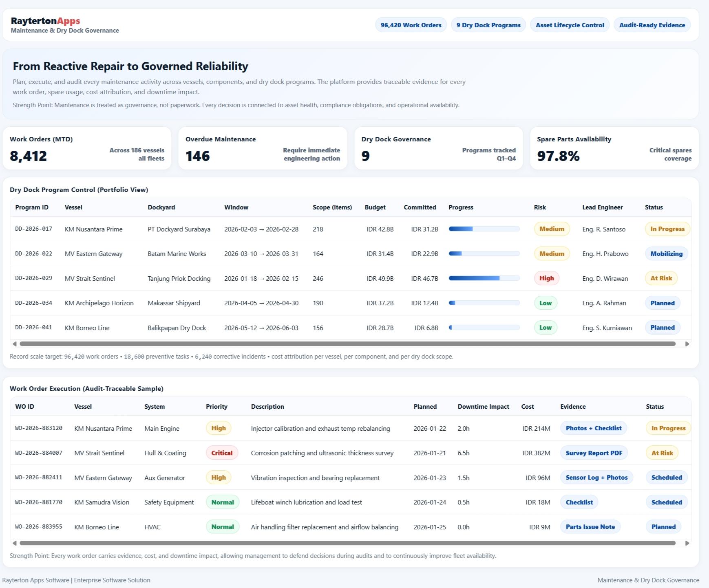Open Asset Lifecycle Control tag
The image size is (709, 588).
tap(570, 25)
